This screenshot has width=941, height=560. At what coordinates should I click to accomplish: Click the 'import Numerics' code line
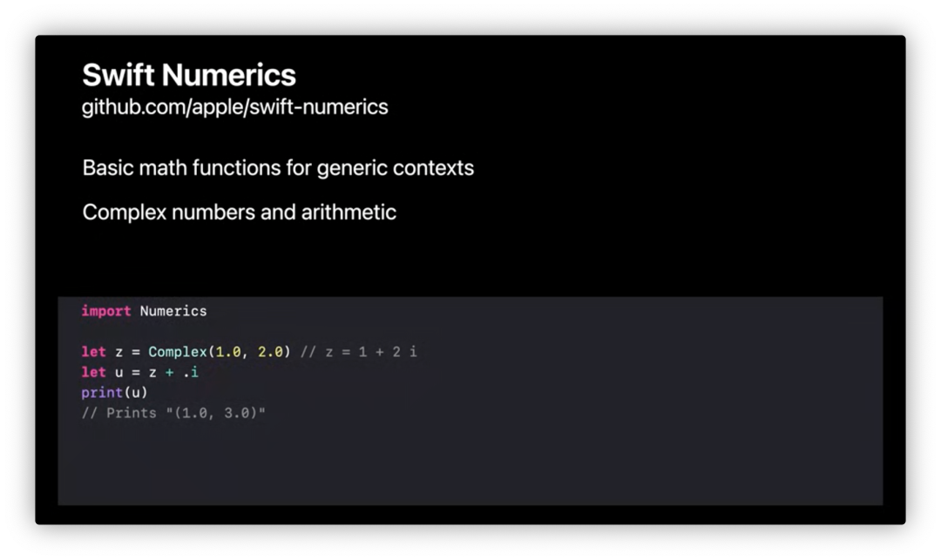(144, 311)
